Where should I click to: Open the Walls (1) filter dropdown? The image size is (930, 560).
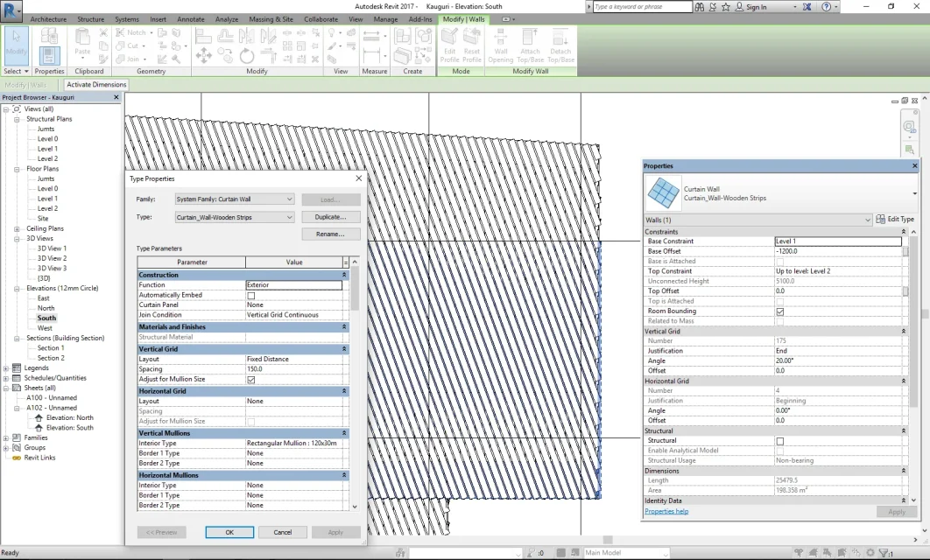pyautogui.click(x=758, y=220)
